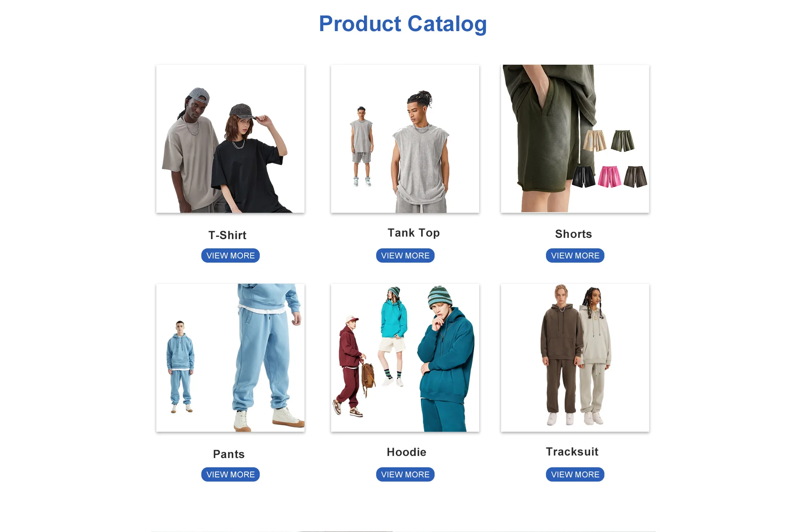This screenshot has height=532, width=807.
Task: Click VIEW MORE under Tracksuit
Action: 575,474
